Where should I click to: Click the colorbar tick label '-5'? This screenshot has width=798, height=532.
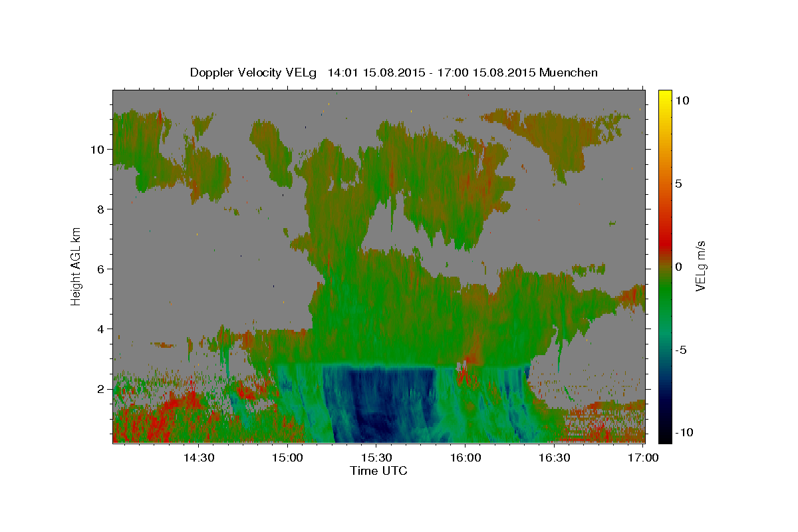[682, 350]
